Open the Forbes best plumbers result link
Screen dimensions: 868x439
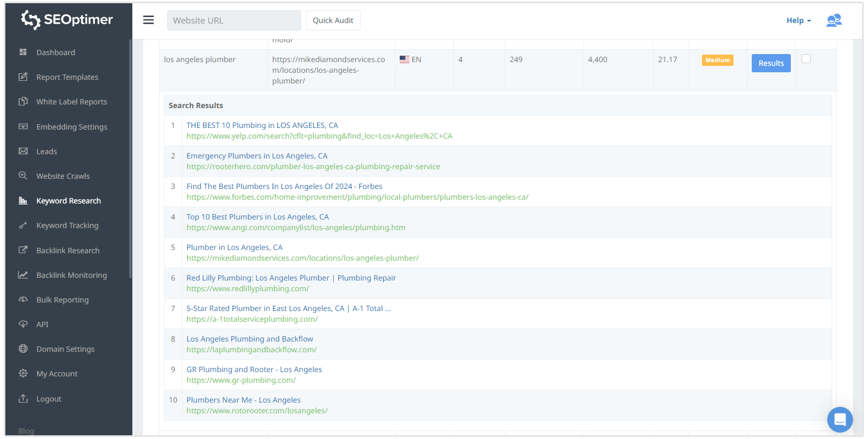click(284, 186)
